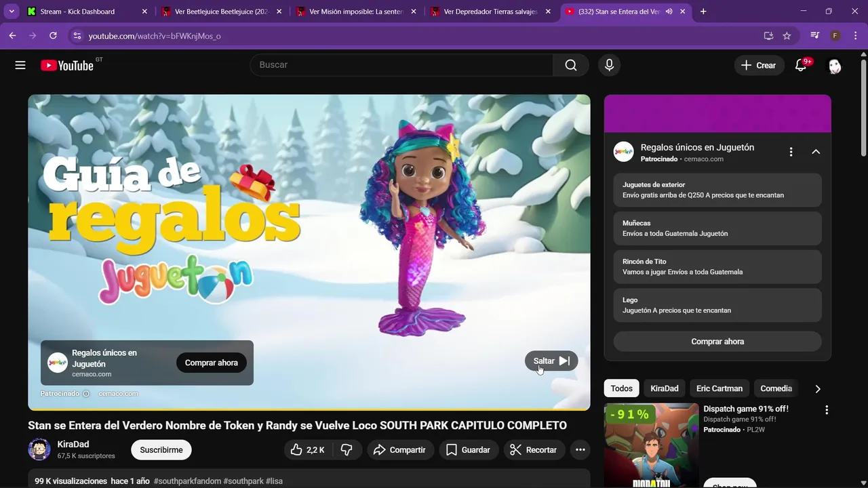
Task: Open the KiraDad channel name link
Action: click(73, 444)
